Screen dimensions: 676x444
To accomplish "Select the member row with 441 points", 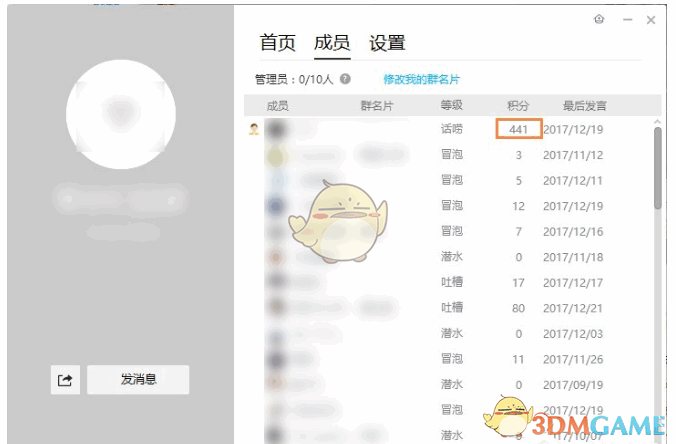I will [448, 129].
